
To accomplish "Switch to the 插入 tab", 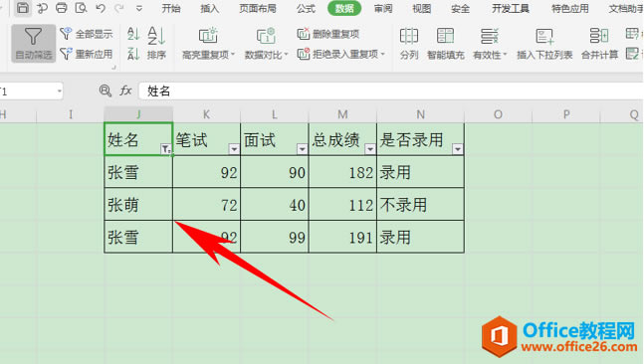I will tap(209, 8).
